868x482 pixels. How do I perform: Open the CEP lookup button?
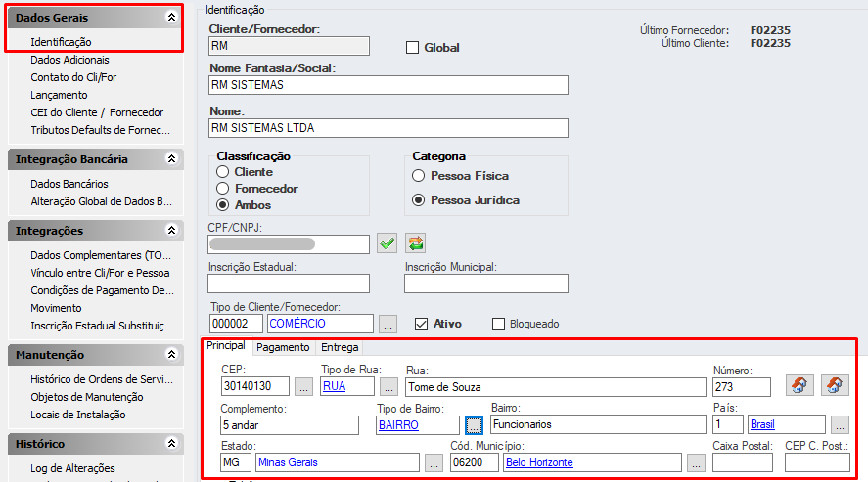303,386
